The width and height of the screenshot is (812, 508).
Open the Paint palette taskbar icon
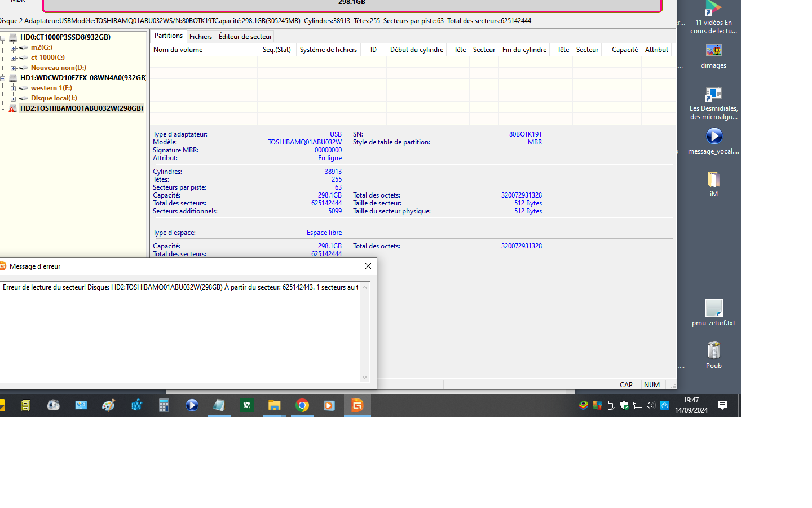pos(108,405)
